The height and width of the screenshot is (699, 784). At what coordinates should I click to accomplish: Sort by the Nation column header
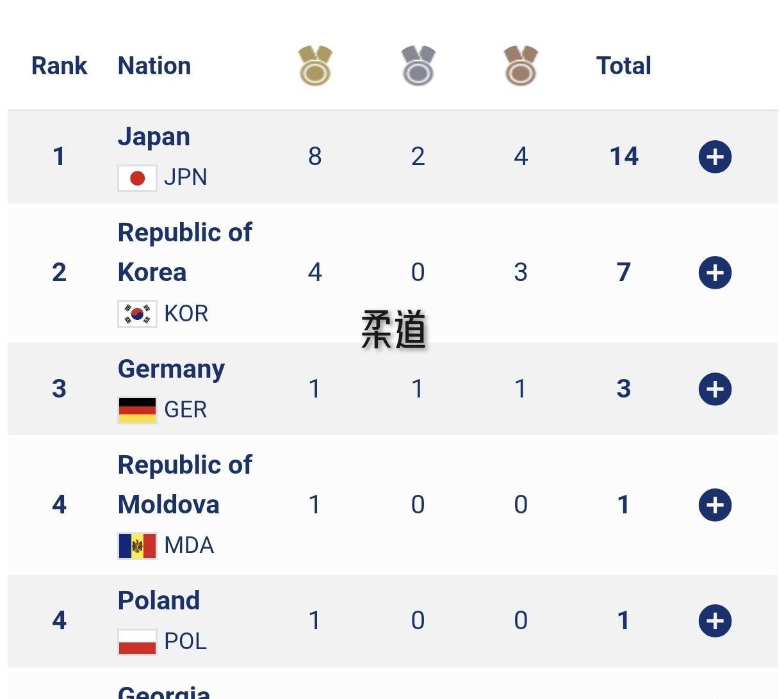[x=154, y=65]
